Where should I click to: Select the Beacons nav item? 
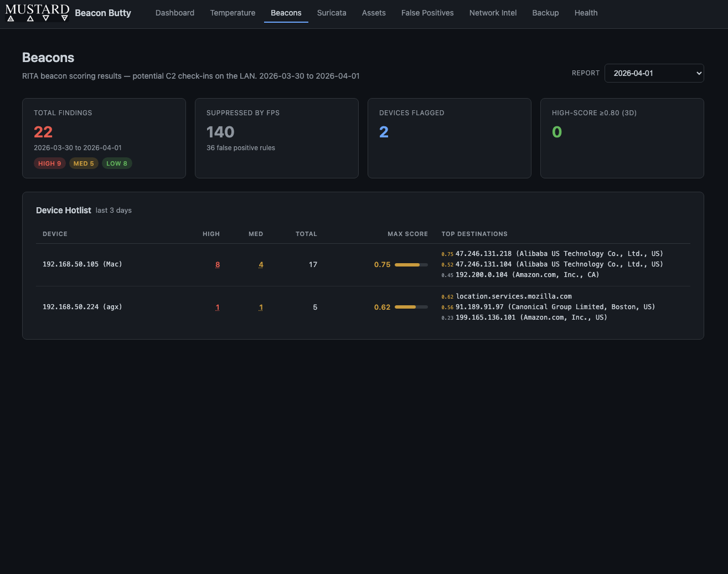point(286,13)
